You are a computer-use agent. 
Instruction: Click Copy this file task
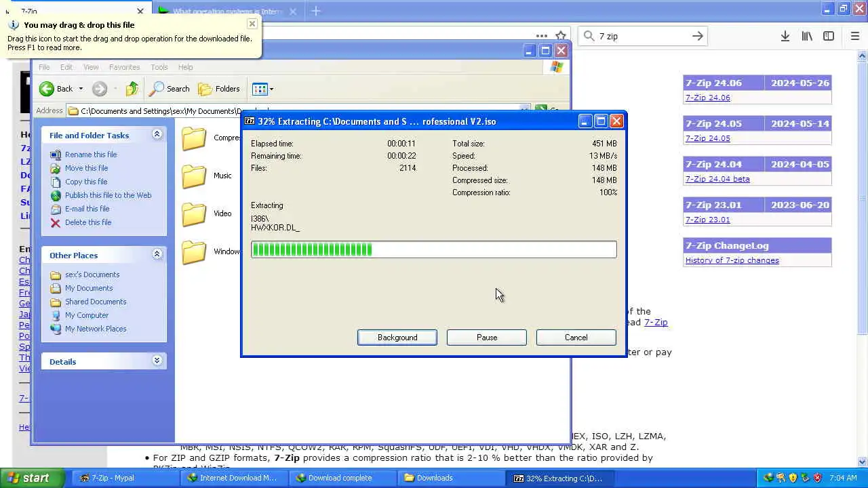[x=86, y=182]
